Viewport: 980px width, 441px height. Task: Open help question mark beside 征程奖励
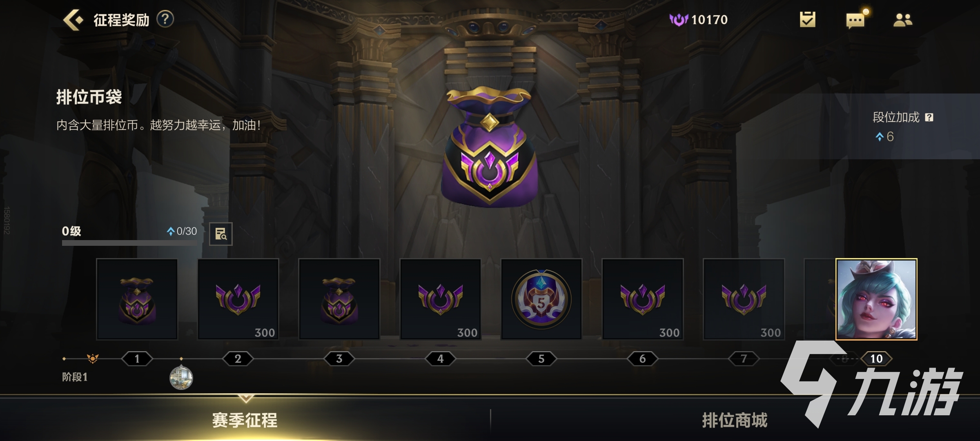165,19
